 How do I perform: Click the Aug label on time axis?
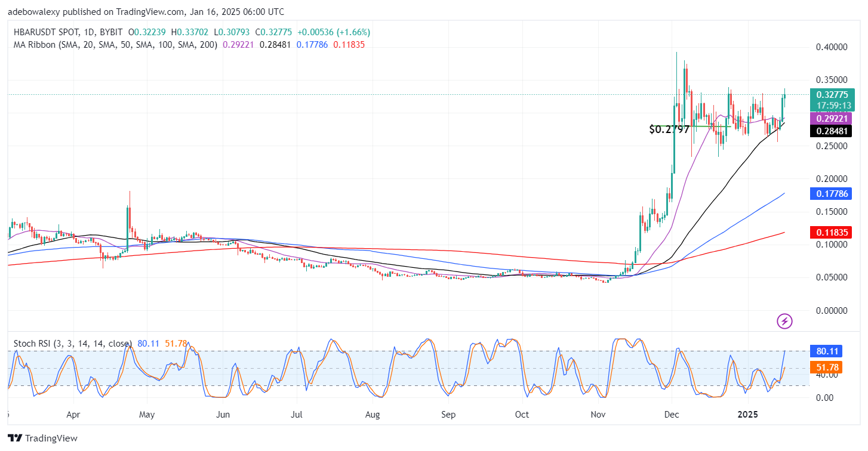click(x=373, y=414)
